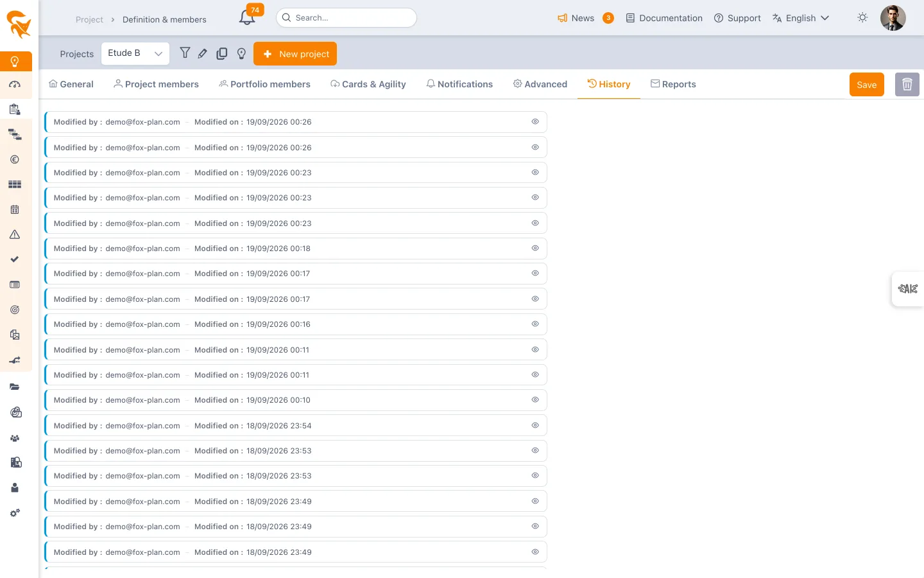Click the New project button
Viewport: 924px width, 578px height.
coord(295,54)
